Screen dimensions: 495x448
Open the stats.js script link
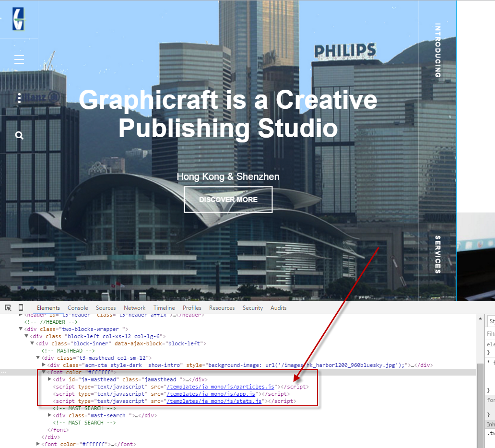pos(214,401)
